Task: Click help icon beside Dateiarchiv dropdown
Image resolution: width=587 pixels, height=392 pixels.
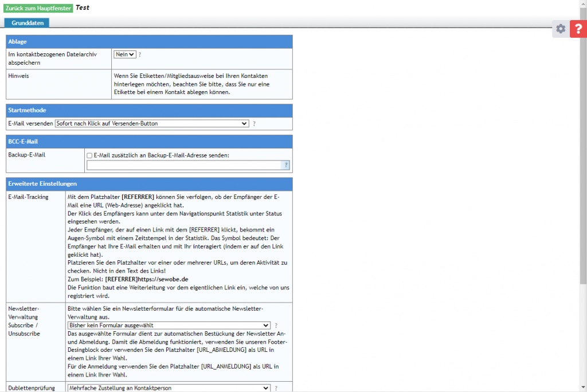Action: click(x=139, y=54)
